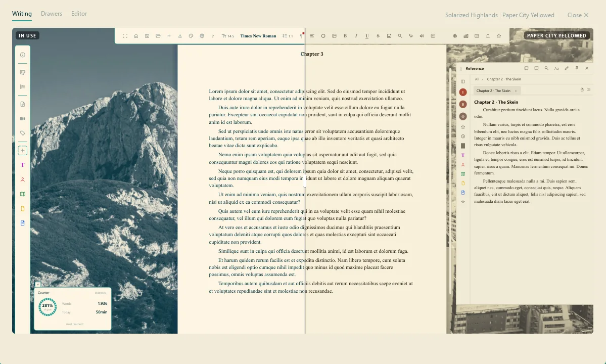Select the Paper City Yellowed theme label
Screen dimensions: 606x364
coord(528,15)
